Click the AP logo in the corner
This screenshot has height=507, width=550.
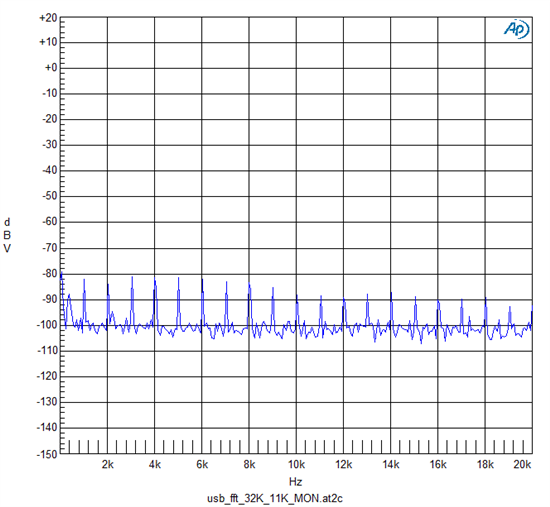pyautogui.click(x=516, y=29)
